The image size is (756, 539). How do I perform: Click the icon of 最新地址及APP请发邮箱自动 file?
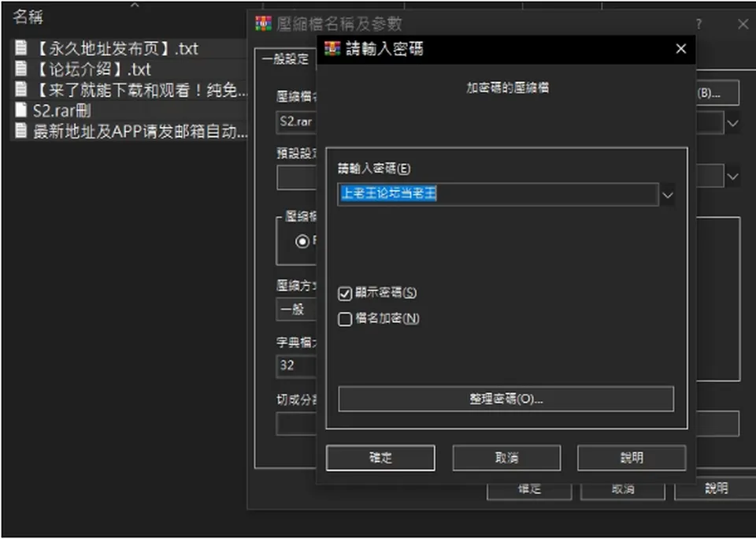pos(20,131)
